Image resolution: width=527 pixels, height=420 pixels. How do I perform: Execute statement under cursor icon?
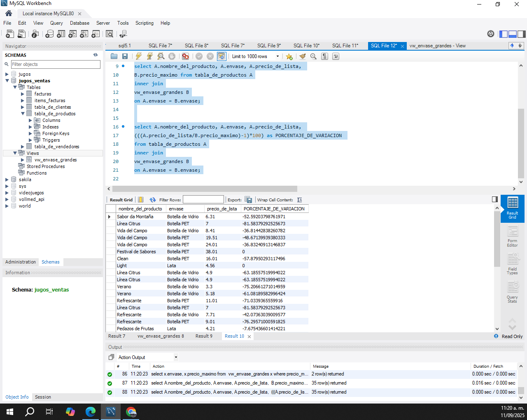click(x=150, y=56)
